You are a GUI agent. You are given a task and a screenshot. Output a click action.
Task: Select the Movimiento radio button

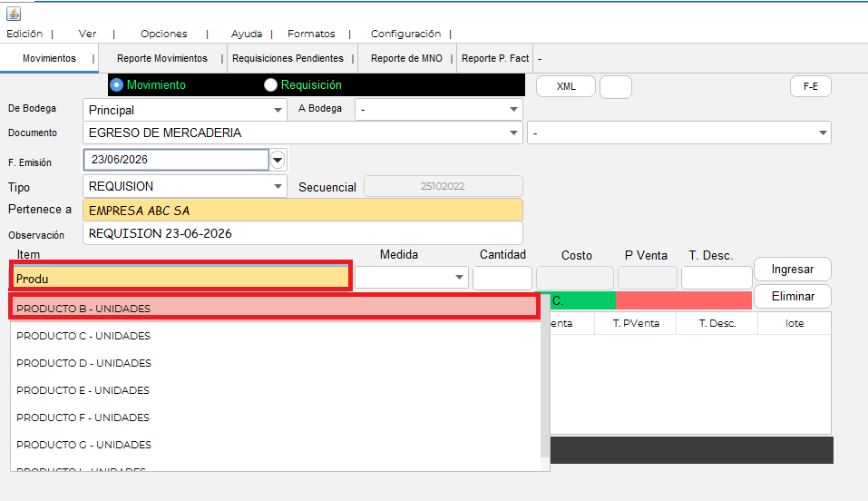point(116,84)
